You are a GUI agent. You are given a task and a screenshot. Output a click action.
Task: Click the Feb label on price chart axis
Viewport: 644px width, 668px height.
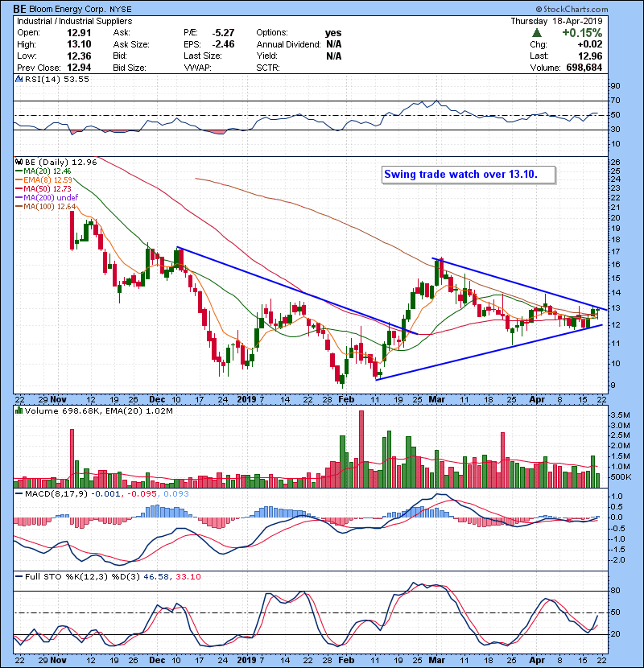pyautogui.click(x=346, y=400)
